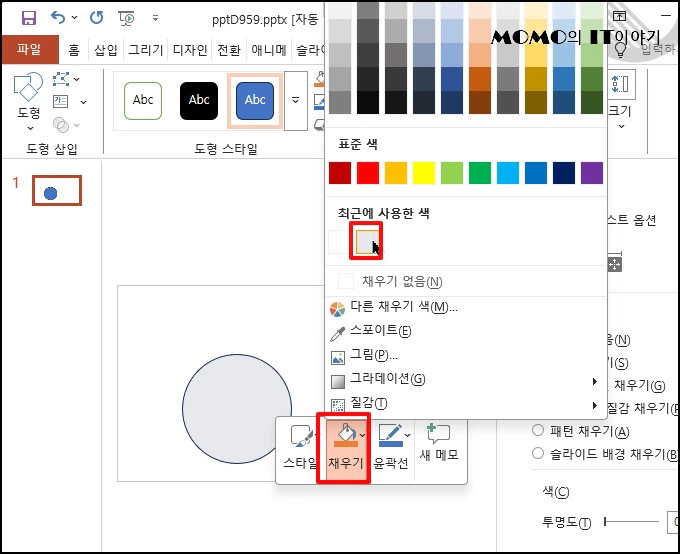The image size is (680, 554).
Task: Click the lightbulb Tell Me icon
Action: pos(621,49)
